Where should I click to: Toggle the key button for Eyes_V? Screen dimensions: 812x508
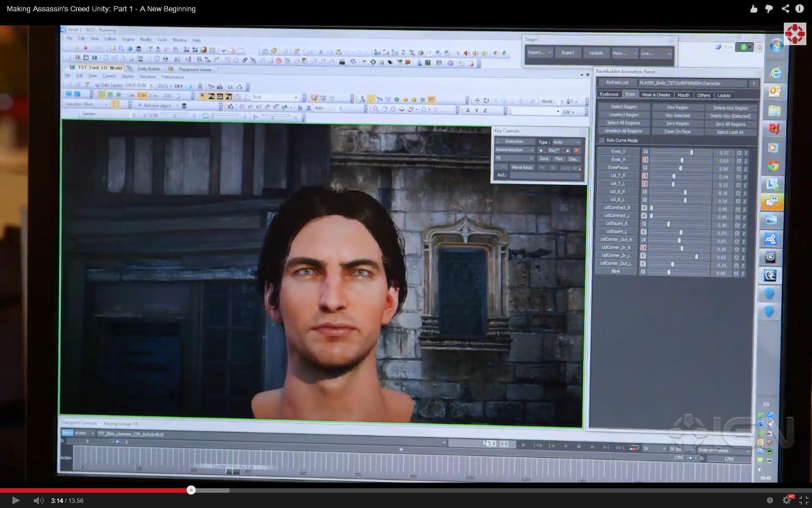click(645, 152)
